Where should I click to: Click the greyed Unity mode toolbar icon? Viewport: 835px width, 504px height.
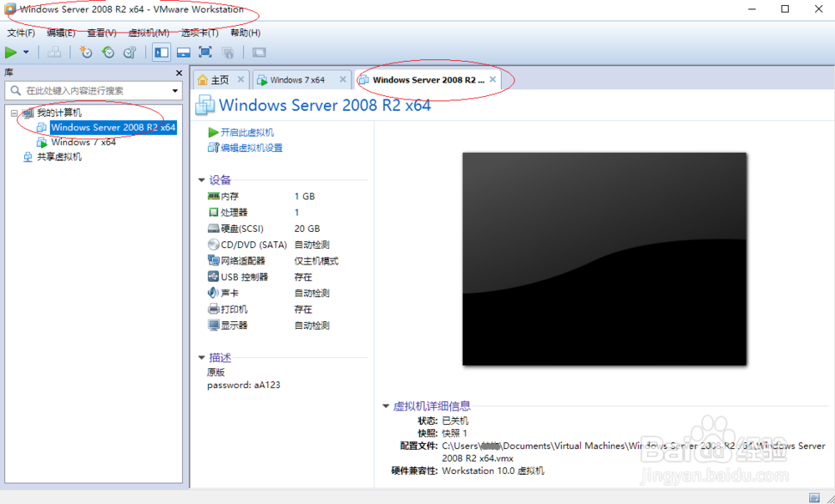(x=227, y=53)
